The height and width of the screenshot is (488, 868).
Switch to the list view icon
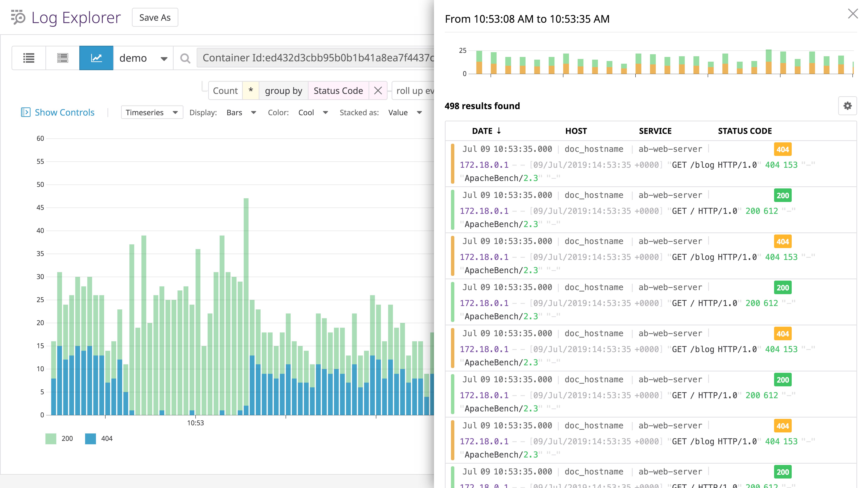coord(29,58)
